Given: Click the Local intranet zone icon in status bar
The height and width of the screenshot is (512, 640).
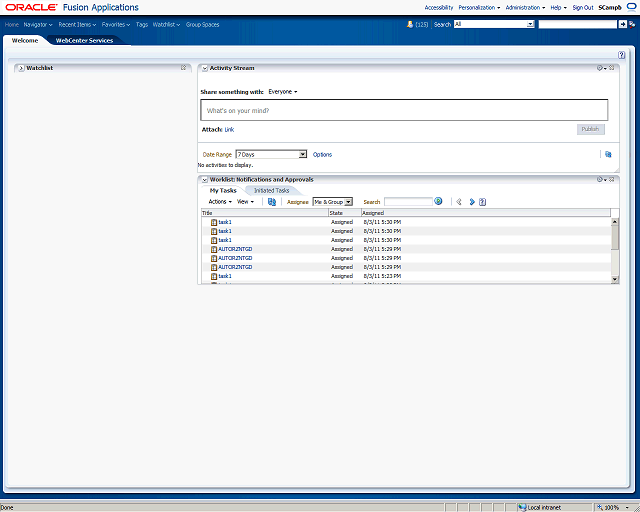Looking at the screenshot, I should click(x=522, y=508).
